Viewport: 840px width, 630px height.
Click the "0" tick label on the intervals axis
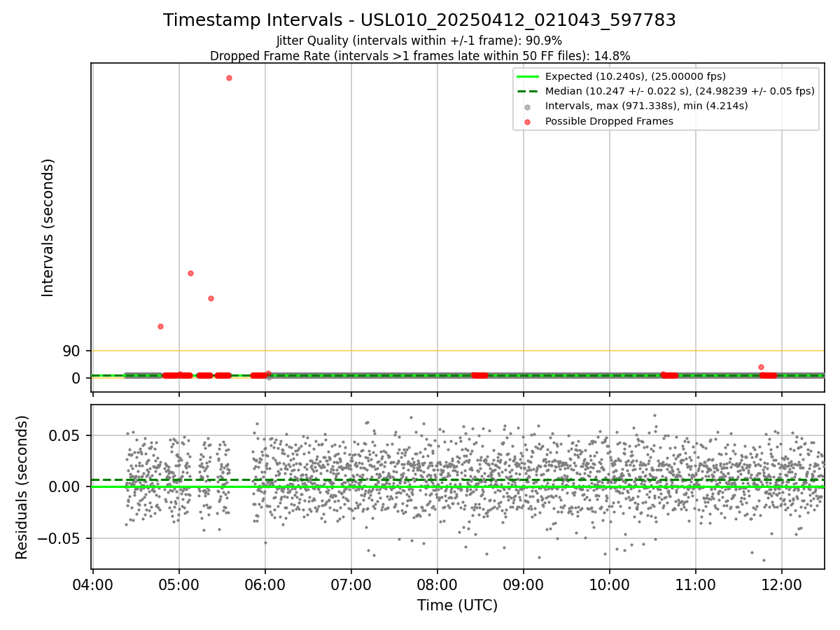[76, 378]
